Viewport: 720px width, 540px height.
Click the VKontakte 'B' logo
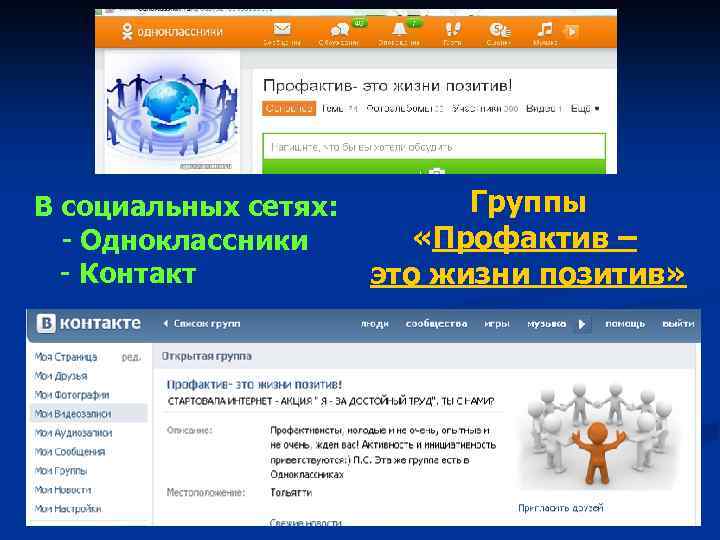click(46, 323)
